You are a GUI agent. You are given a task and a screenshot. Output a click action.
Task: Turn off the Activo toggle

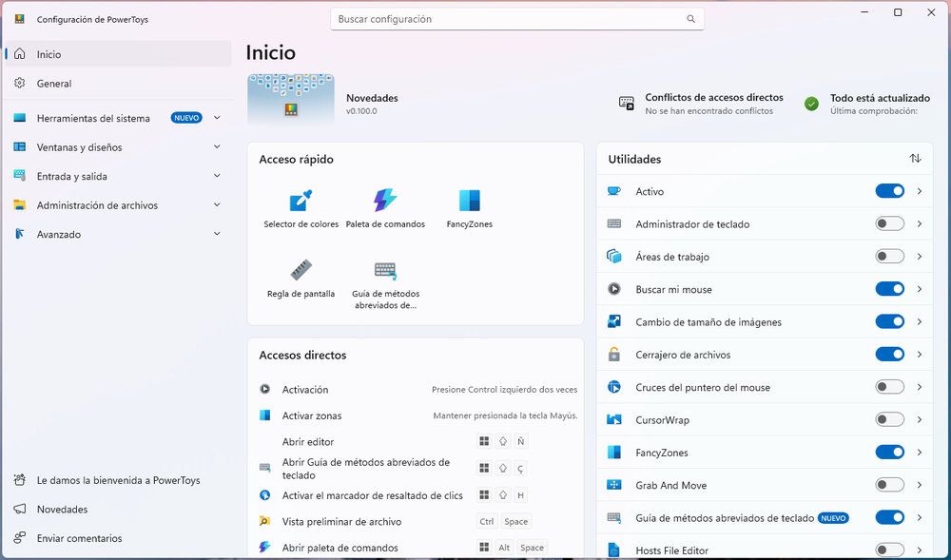[x=890, y=191]
